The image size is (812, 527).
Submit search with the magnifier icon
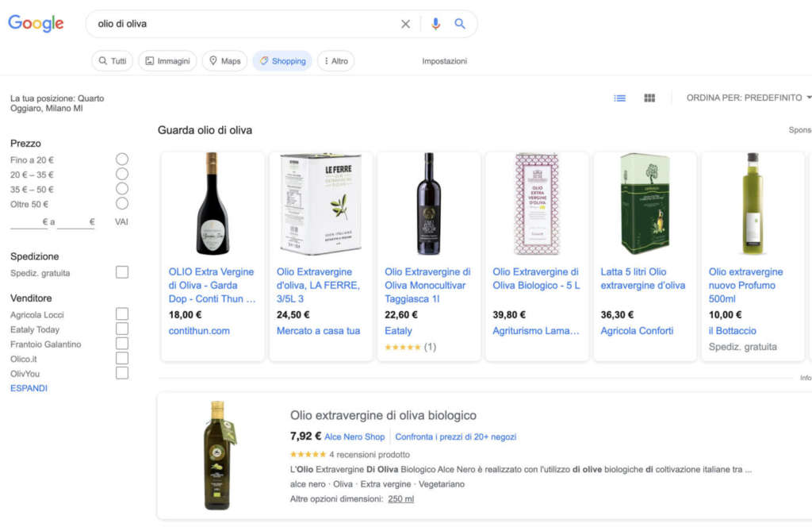pos(460,24)
